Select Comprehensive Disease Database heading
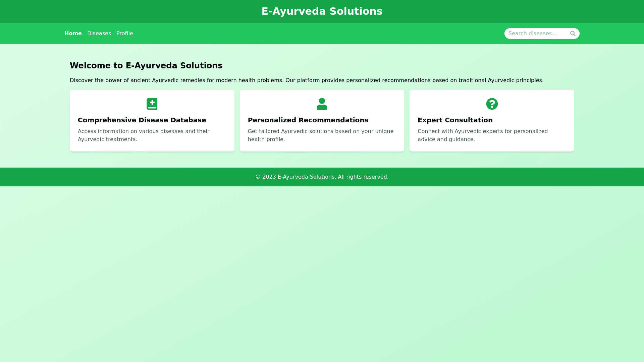Viewport: 644px width, 362px height. 142,120
